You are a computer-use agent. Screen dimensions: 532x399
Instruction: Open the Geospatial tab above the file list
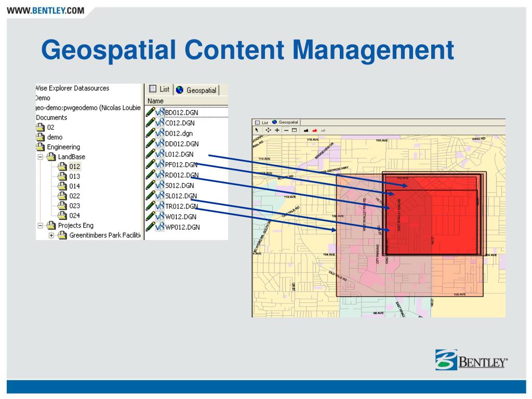coord(197,90)
